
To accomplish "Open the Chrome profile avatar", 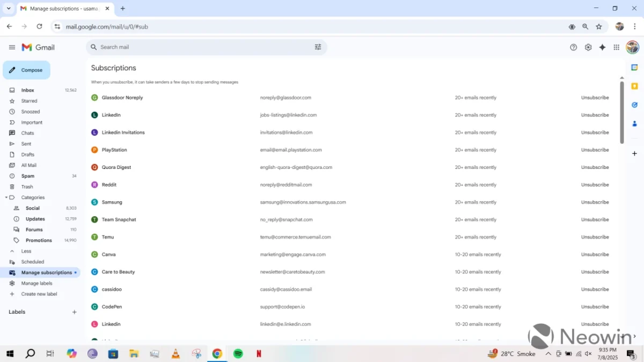I will pos(619,26).
